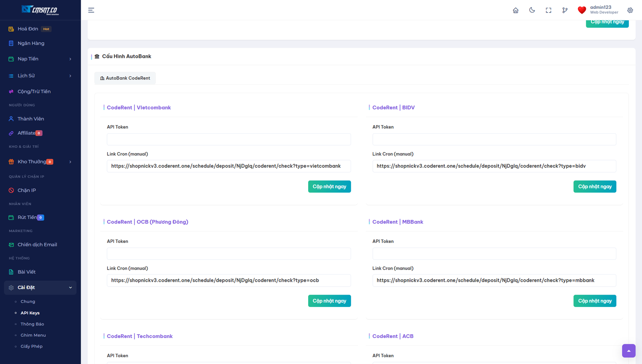
Task: Click Cập nhật ngay for Vietcombank
Action: (x=329, y=187)
